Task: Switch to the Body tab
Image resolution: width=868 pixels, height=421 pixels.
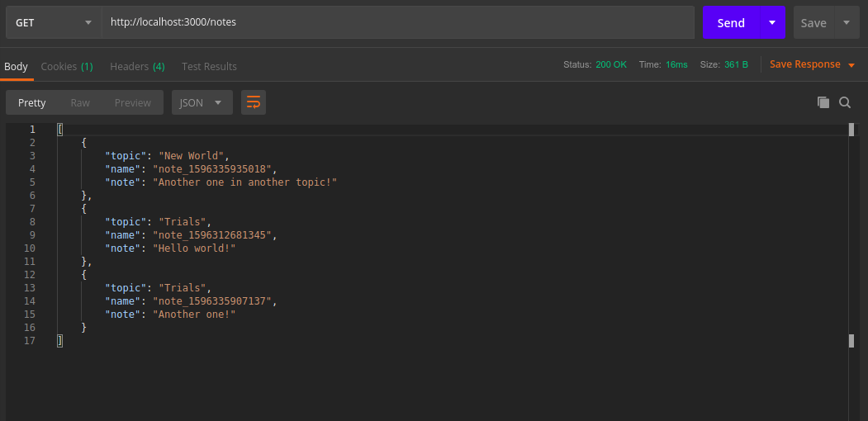Action: (x=16, y=66)
